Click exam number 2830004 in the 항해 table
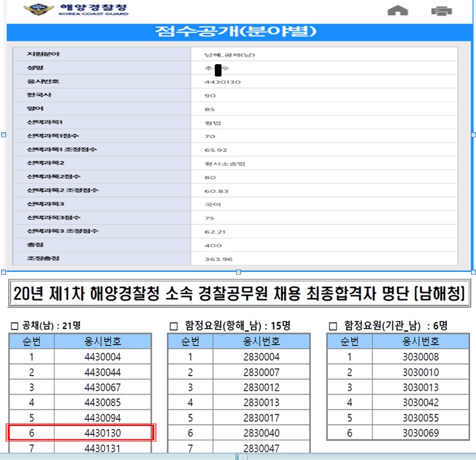476x460 pixels. (x=261, y=357)
